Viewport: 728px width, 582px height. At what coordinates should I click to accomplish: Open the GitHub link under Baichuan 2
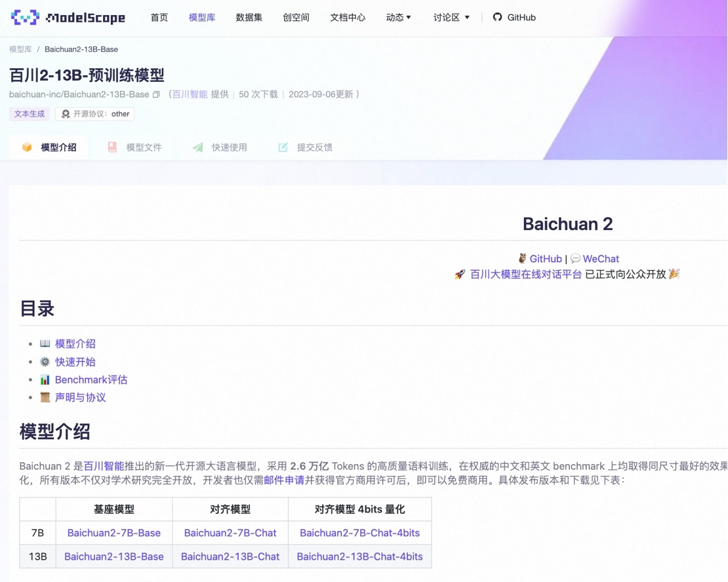point(546,258)
